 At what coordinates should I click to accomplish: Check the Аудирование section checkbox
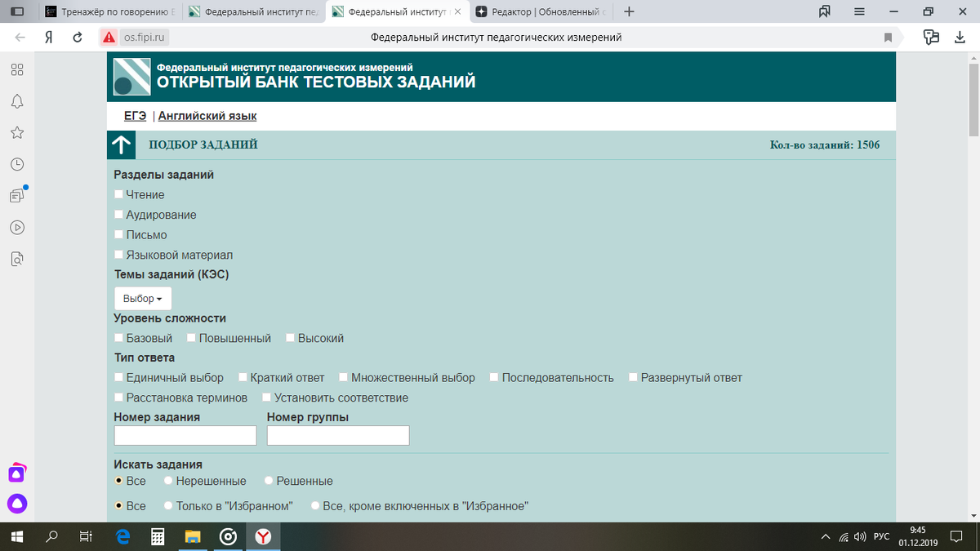click(x=118, y=214)
